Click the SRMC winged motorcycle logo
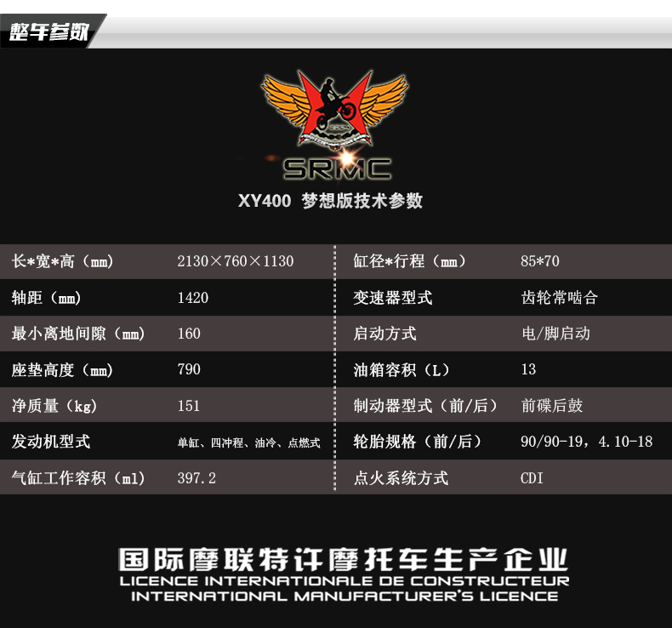This screenshot has width=672, height=628. (x=335, y=109)
